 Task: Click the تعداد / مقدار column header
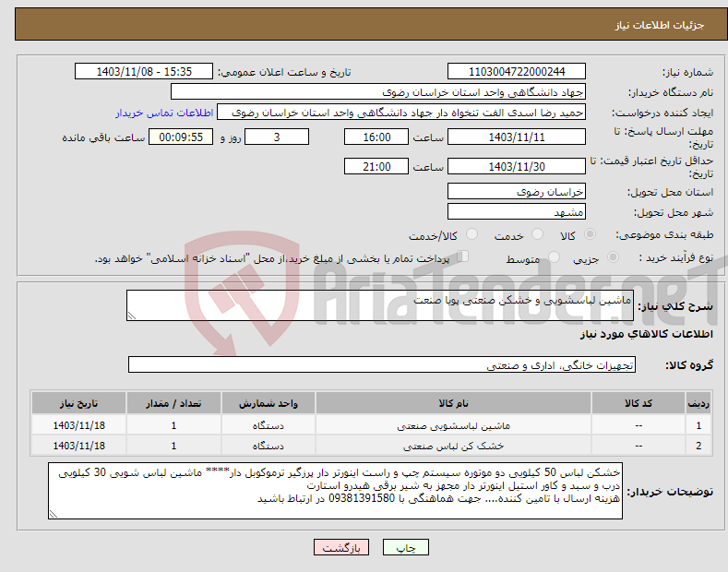tap(173, 403)
